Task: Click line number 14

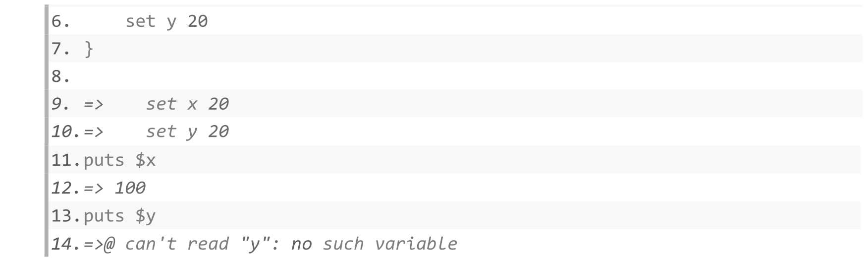Action: tap(66, 243)
